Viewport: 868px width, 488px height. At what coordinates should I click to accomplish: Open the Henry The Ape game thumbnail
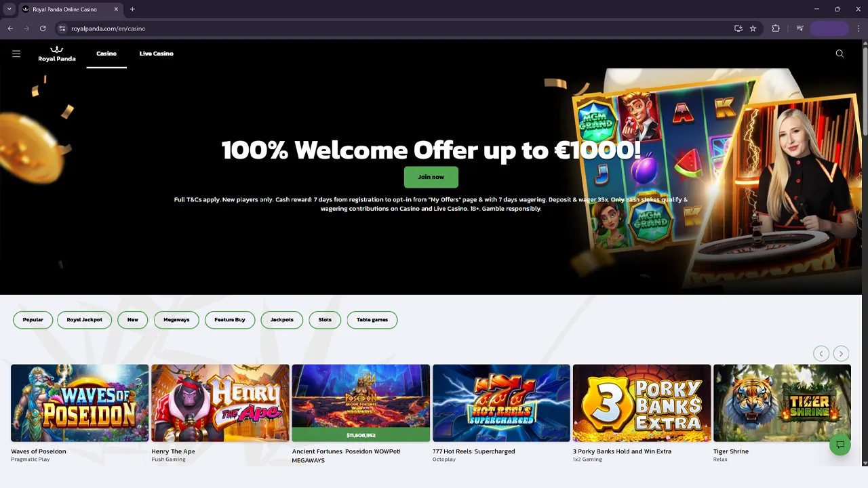point(220,403)
